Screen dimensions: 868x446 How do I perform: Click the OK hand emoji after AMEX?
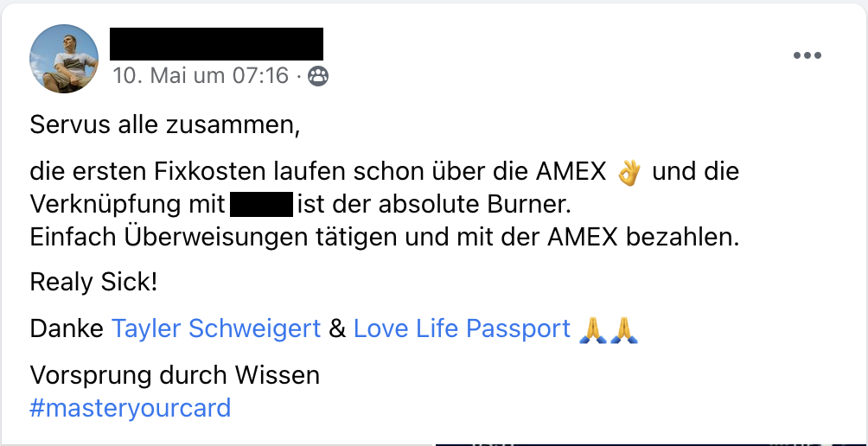pyautogui.click(x=629, y=172)
